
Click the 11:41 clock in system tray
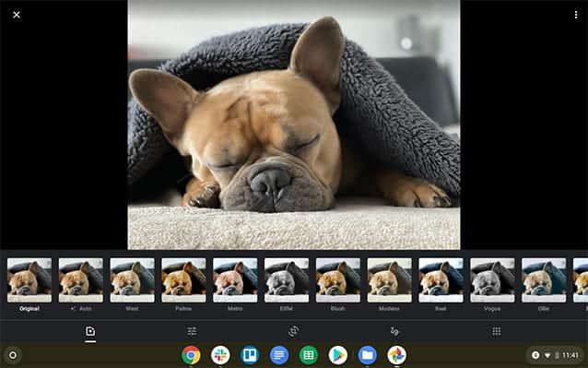(570, 355)
